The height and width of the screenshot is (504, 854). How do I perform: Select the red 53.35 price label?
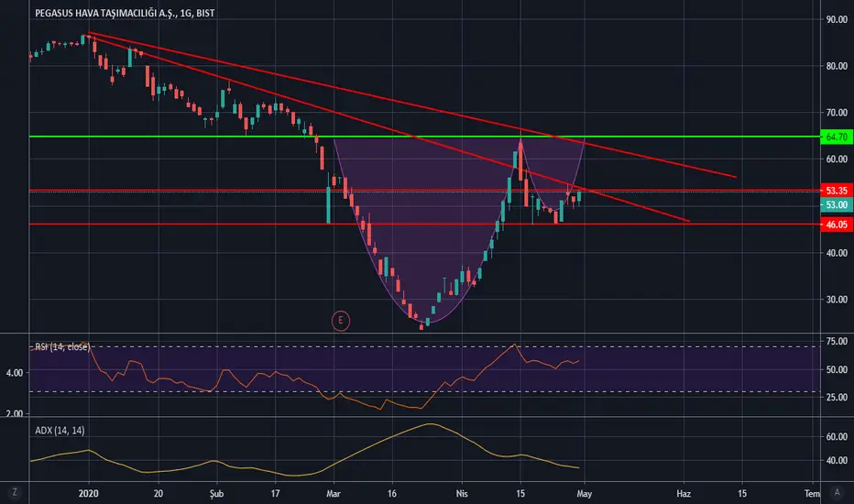[837, 191]
